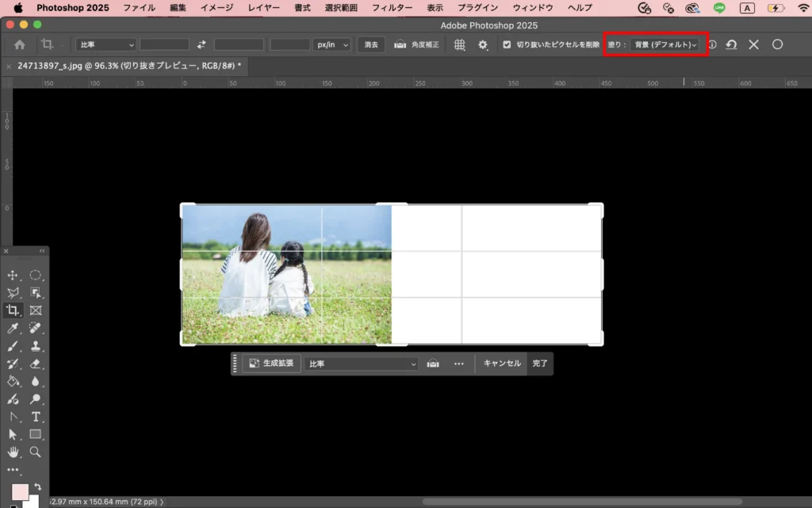Uncheck 切り抜いたピクセルを削除 checkbox
812x508 pixels.
pos(507,45)
